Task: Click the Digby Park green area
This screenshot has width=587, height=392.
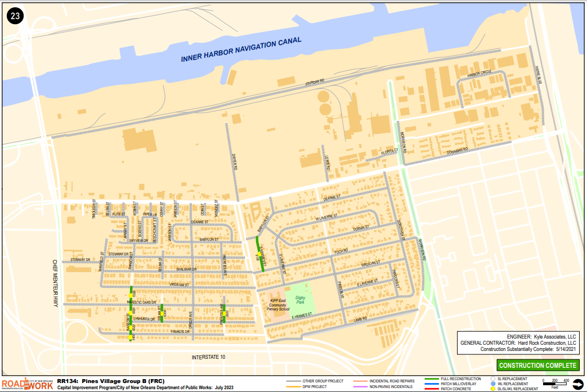Action: click(301, 300)
